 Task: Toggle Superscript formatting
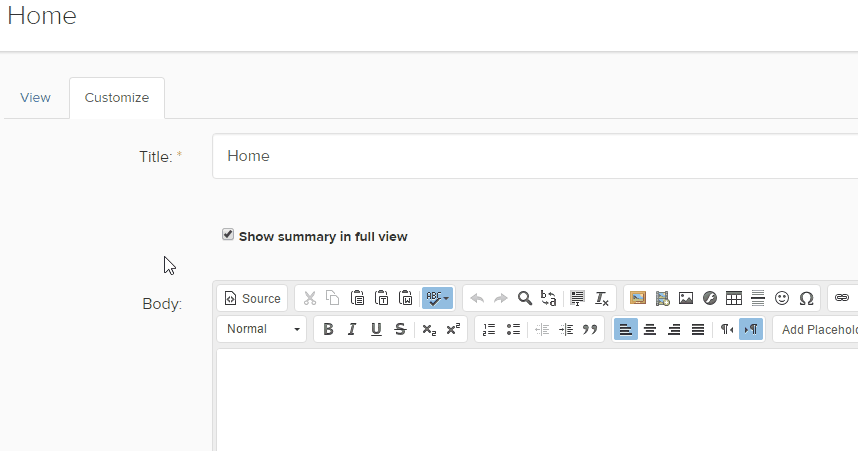453,329
